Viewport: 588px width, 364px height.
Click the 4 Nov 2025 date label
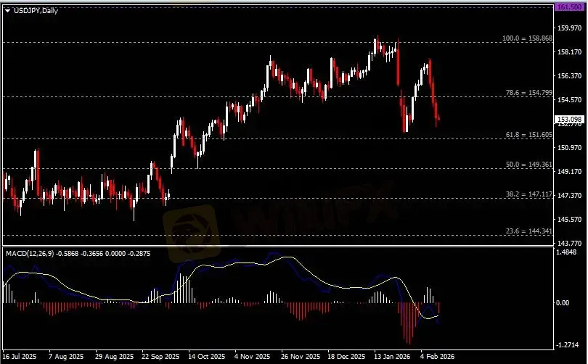point(253,356)
